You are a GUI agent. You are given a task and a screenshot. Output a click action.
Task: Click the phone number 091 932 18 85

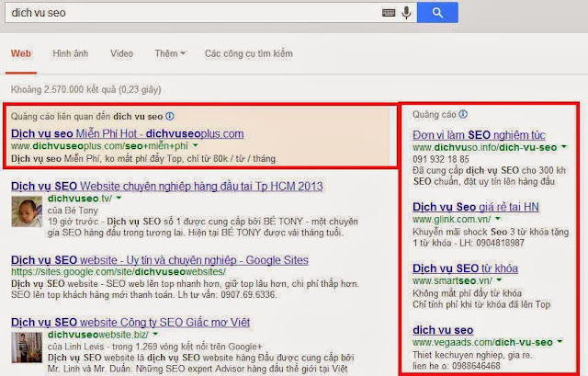pyautogui.click(x=441, y=159)
